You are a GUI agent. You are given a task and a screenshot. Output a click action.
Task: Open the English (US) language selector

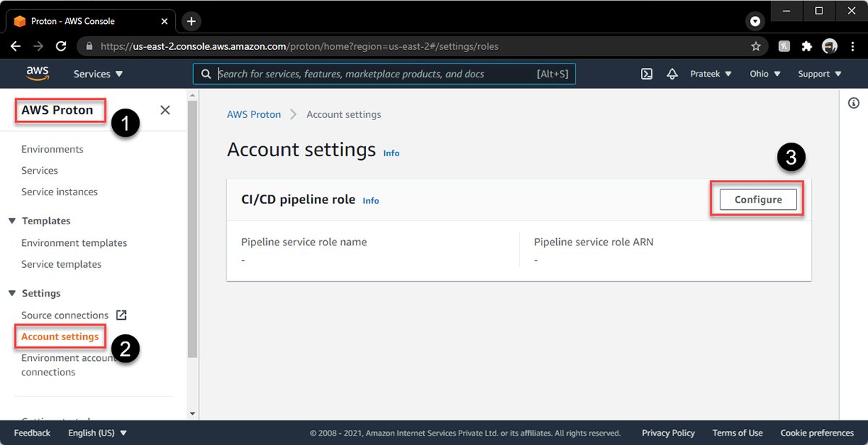[97, 433]
